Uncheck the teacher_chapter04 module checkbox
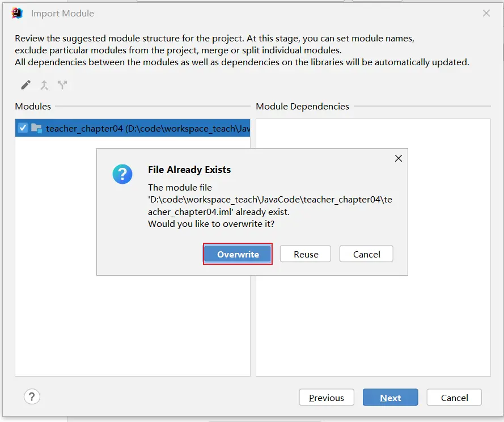 point(23,128)
